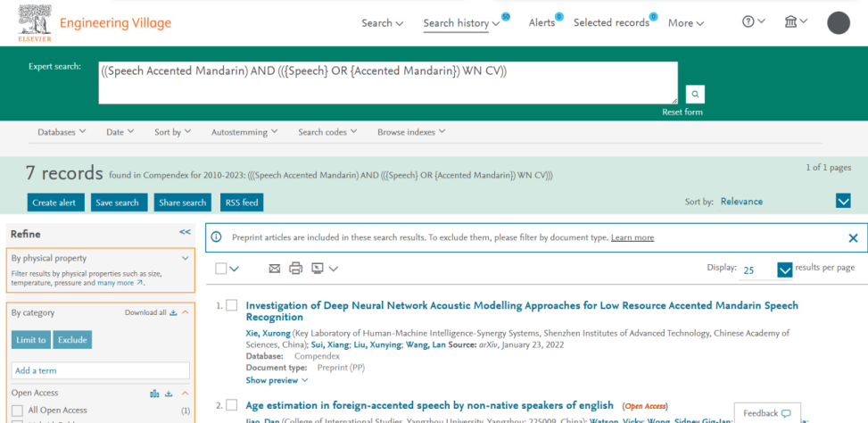
Task: Click the Engineering Village title
Action: pos(115,23)
